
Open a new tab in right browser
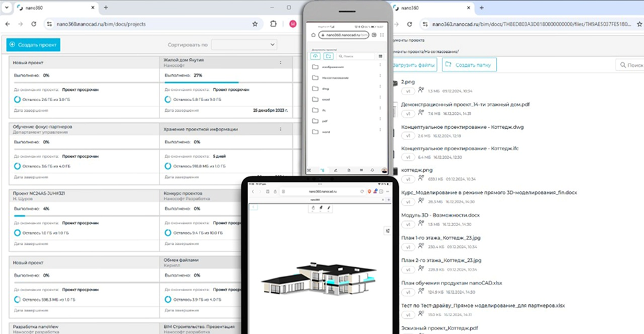coord(481,7)
